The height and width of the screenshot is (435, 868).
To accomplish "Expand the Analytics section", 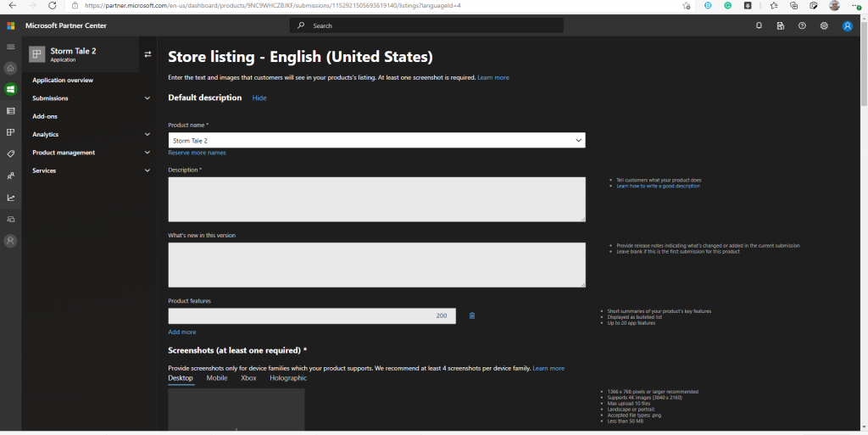I will (147, 135).
